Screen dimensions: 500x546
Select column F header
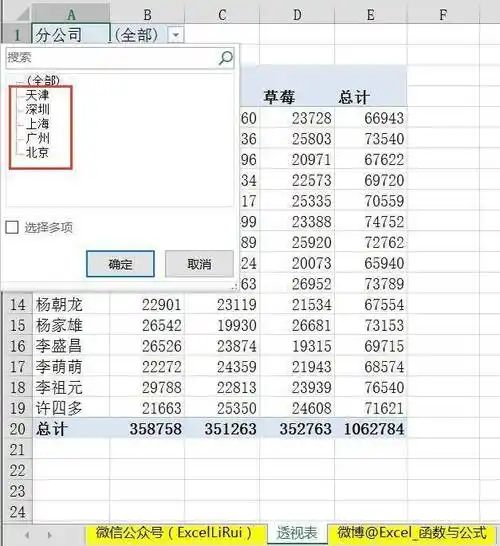pyautogui.click(x=443, y=15)
